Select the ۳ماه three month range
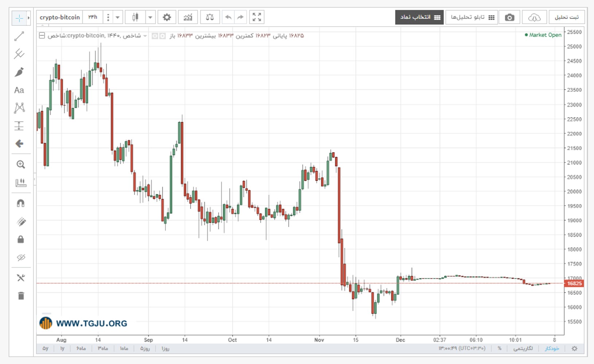 pos(103,348)
